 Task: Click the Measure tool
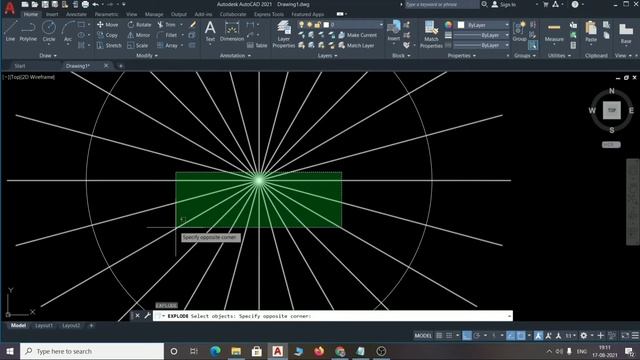554,32
